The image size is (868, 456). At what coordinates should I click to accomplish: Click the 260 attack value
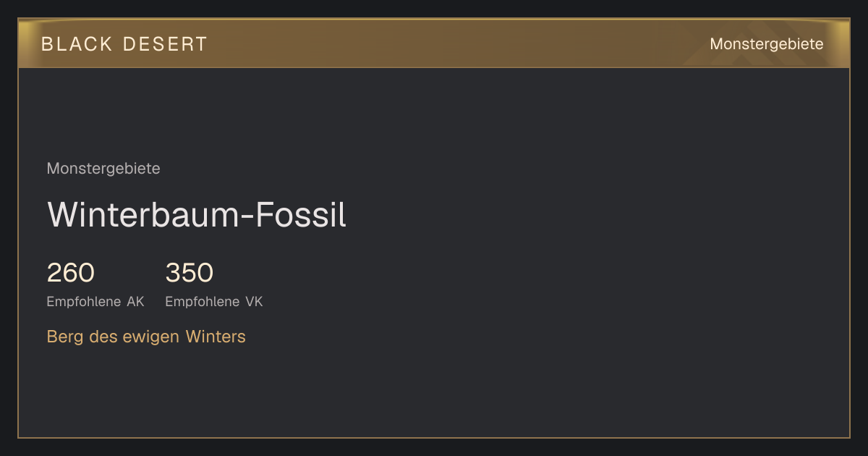(x=71, y=273)
